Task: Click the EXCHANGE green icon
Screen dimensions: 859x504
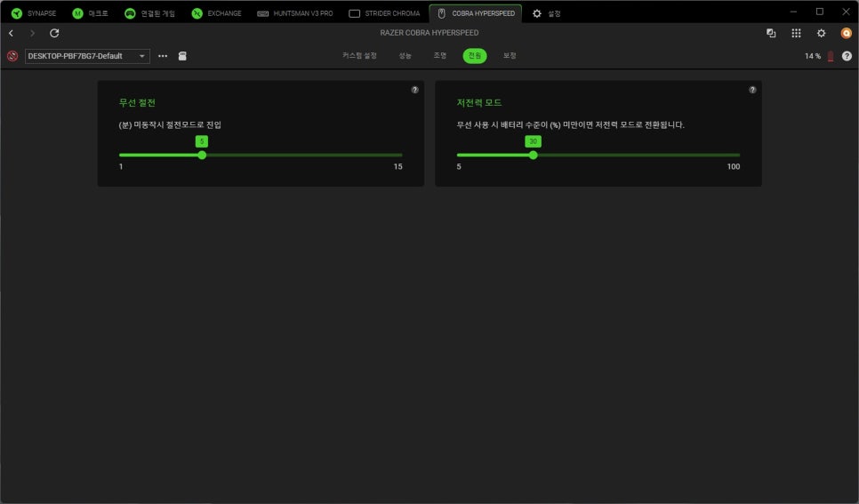Action: pos(197,13)
